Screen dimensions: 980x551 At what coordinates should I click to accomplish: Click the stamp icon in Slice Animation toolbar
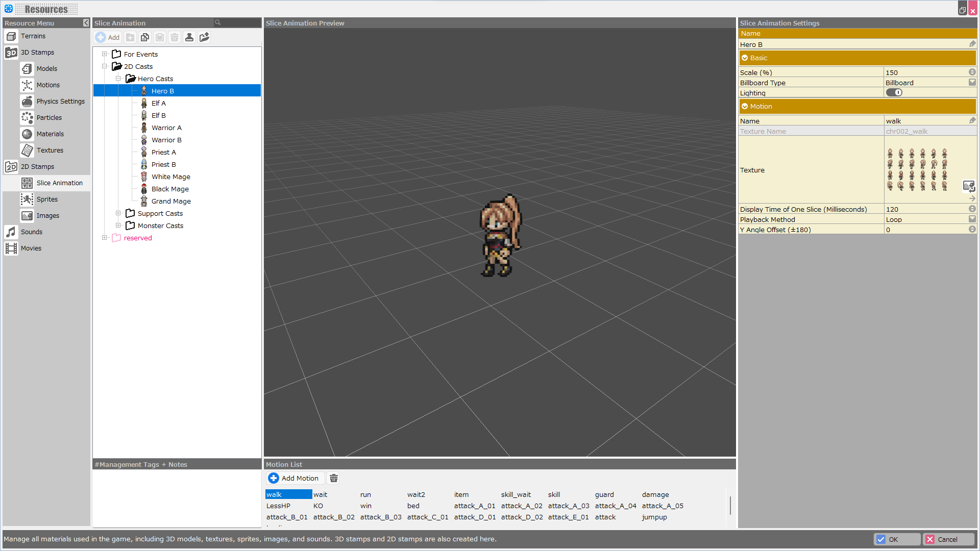[189, 37]
